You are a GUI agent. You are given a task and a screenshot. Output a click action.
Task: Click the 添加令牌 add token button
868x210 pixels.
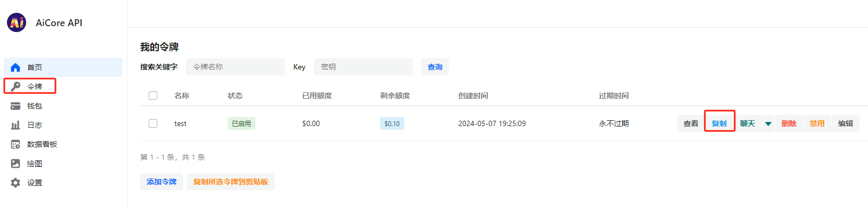pos(162,182)
